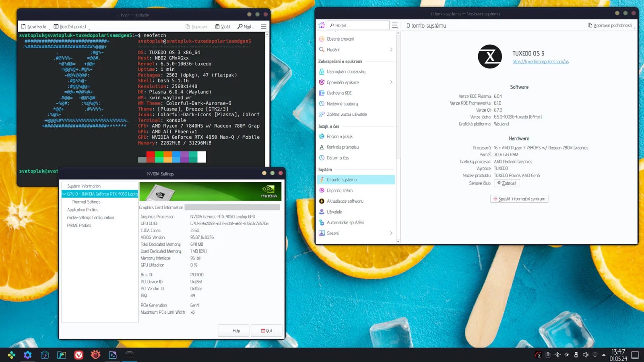Switch to Konsole via its taskbar icon
The image size is (644, 362).
pos(113,355)
